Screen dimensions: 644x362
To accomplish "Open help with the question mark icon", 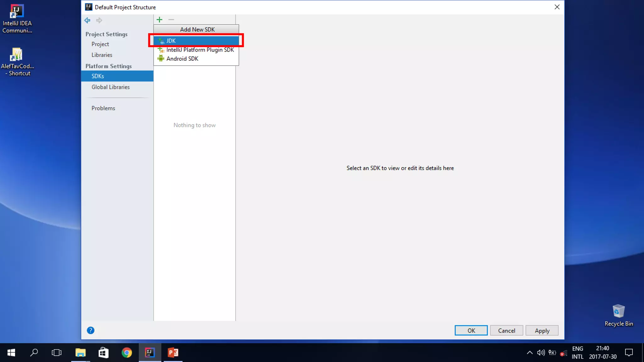I will pos(91,330).
